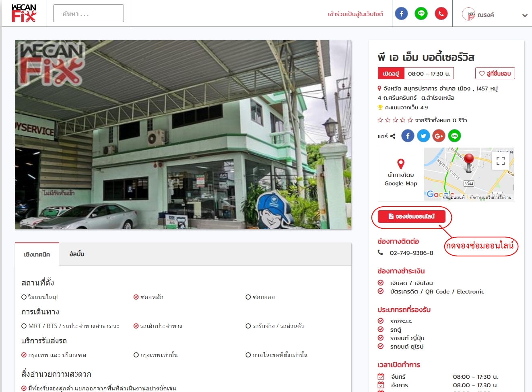
Task: Click the contact phone handset icon
Action: coord(380,252)
